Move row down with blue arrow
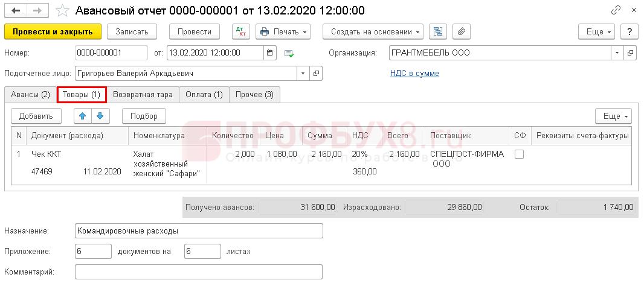Image resolution: width=644 pixels, height=283 pixels. [x=100, y=116]
